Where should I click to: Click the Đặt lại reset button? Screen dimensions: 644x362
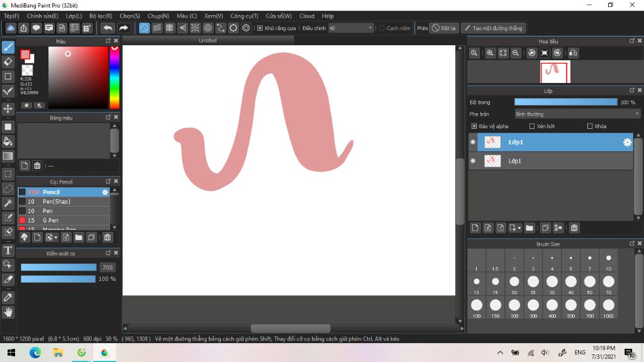[443, 28]
